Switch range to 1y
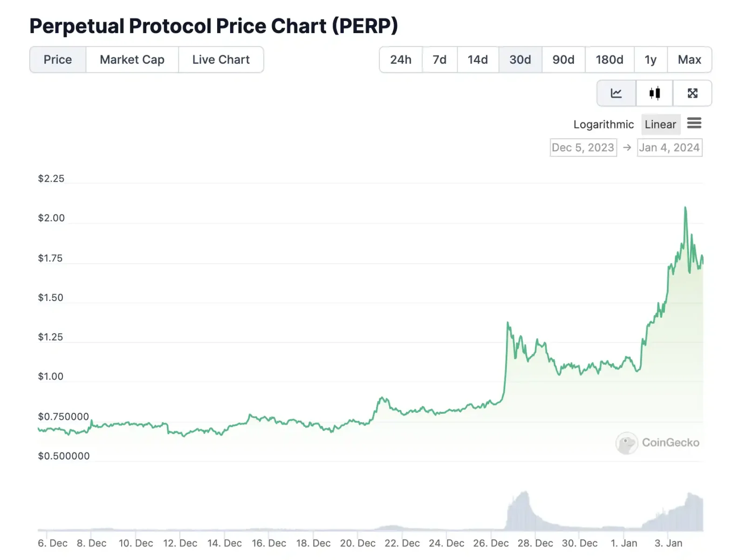This screenshot has height=560, width=732. (650, 60)
